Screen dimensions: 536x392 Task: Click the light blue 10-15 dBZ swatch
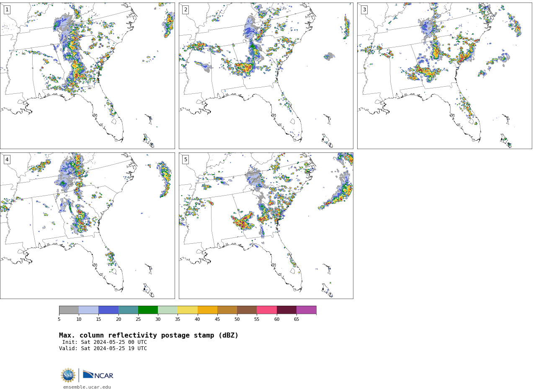tap(89, 310)
